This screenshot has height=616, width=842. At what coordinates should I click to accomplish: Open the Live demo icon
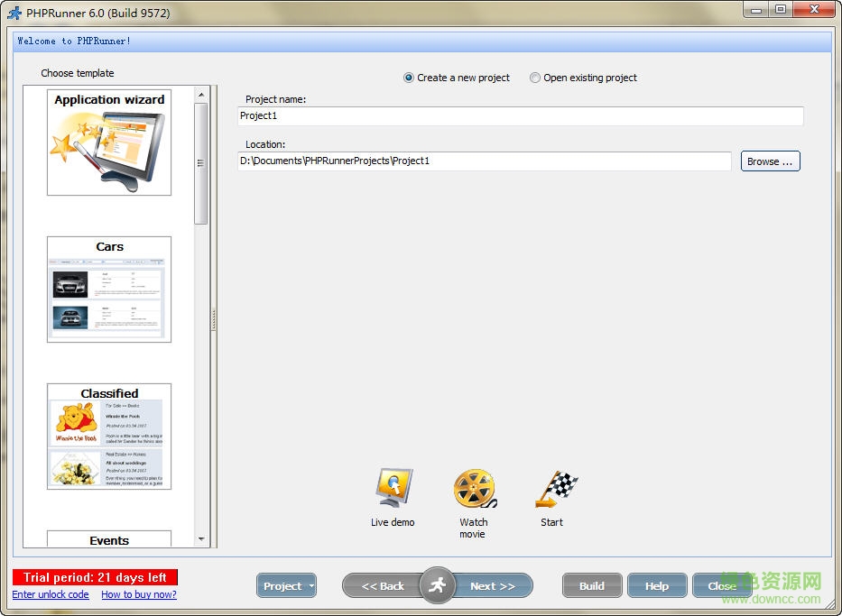[x=393, y=488]
